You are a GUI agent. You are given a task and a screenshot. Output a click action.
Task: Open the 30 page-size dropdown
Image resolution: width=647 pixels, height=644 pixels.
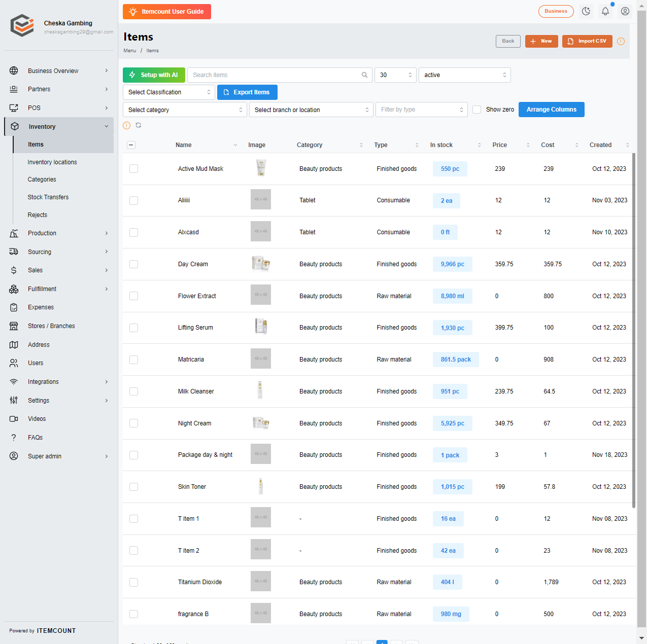tap(395, 75)
